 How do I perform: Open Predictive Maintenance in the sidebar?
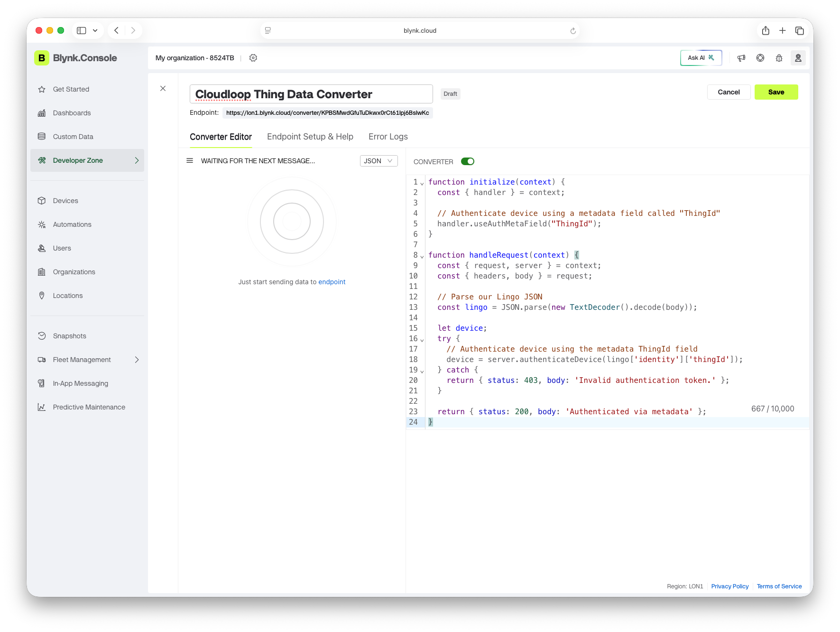pyautogui.click(x=87, y=407)
